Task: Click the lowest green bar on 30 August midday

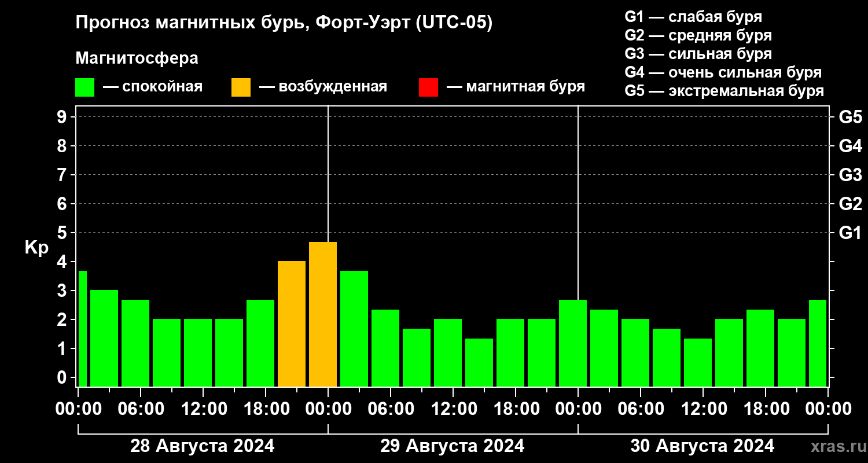Action: point(698,362)
